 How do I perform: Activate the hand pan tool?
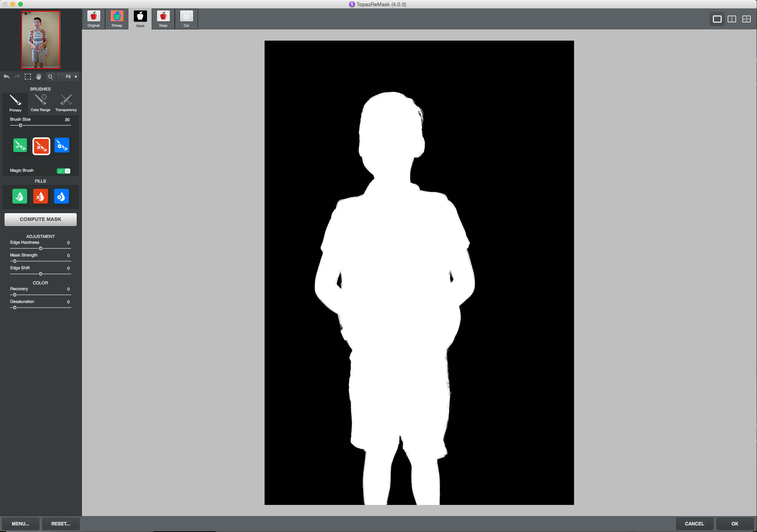[39, 77]
